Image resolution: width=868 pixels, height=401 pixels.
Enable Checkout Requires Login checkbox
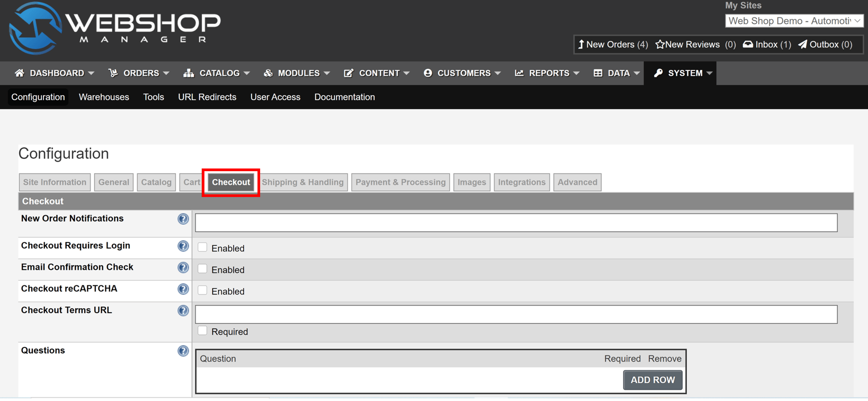202,247
